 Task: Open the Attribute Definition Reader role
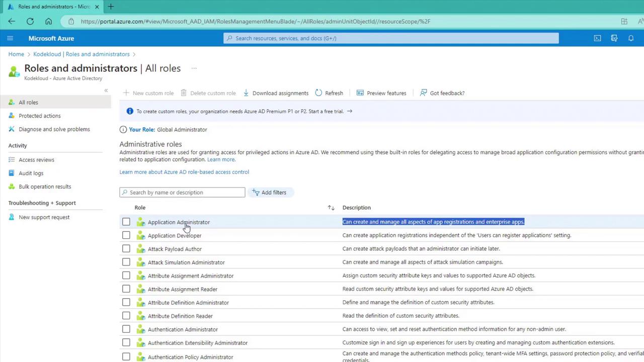[180, 316]
